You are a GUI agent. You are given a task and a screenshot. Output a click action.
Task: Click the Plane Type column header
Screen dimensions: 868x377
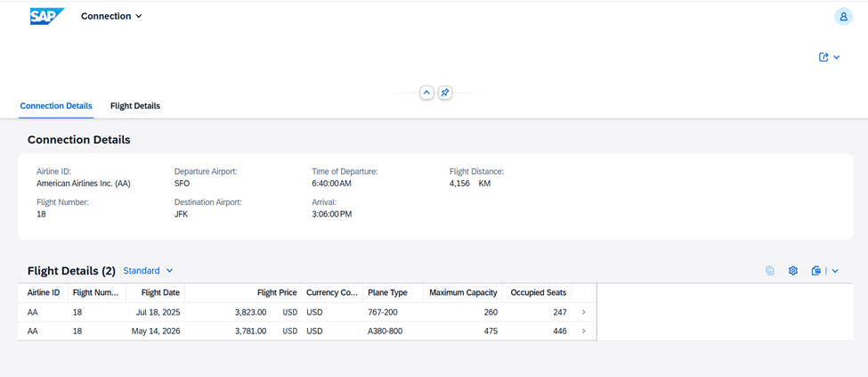(387, 292)
